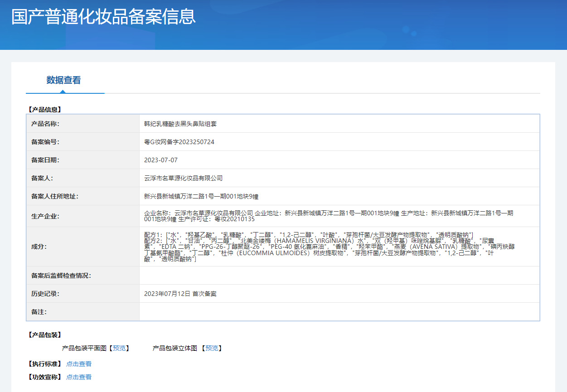
Task: Click the 产品包装平面图 label text
Action: 84,348
